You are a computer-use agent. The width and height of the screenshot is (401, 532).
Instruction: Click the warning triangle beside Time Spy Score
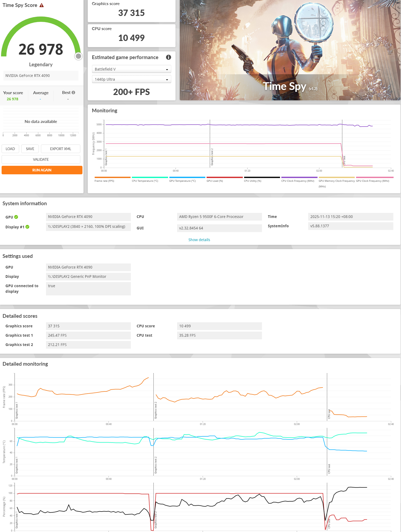[41, 5]
